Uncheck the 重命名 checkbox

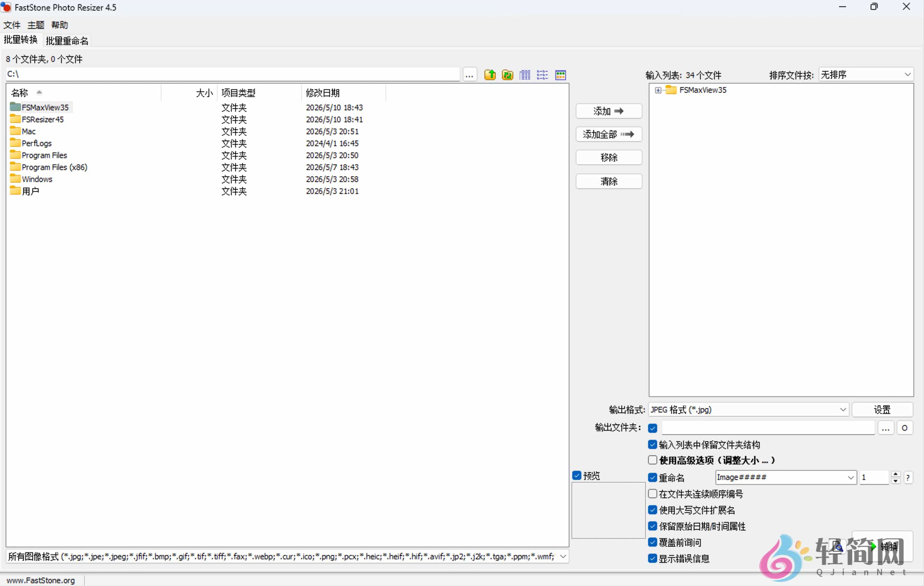(652, 477)
